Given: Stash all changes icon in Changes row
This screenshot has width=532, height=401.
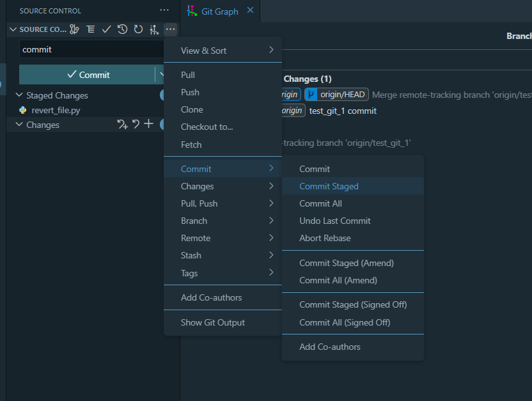Looking at the screenshot, I should point(123,124).
